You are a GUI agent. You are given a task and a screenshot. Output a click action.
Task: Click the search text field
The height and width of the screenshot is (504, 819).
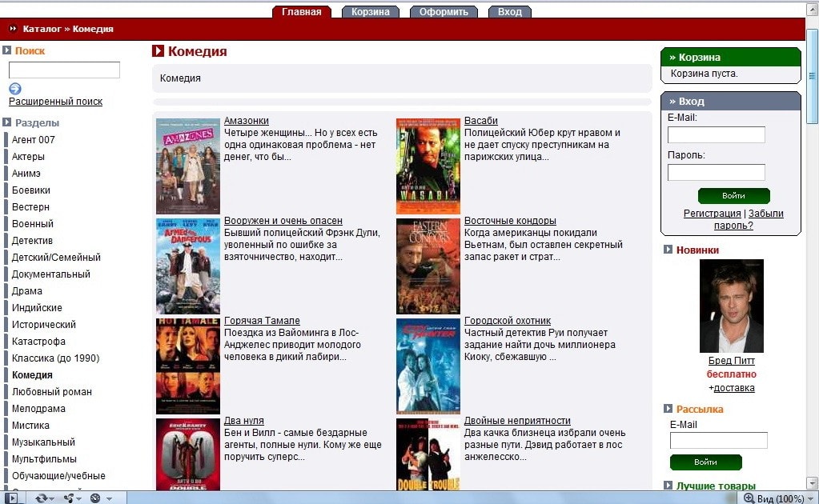(64, 70)
